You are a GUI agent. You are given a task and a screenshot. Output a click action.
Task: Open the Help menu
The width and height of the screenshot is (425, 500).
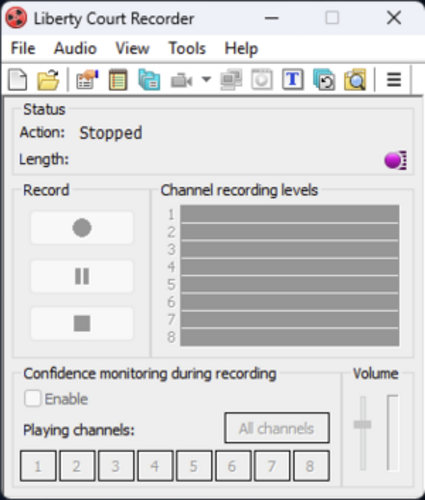click(241, 49)
